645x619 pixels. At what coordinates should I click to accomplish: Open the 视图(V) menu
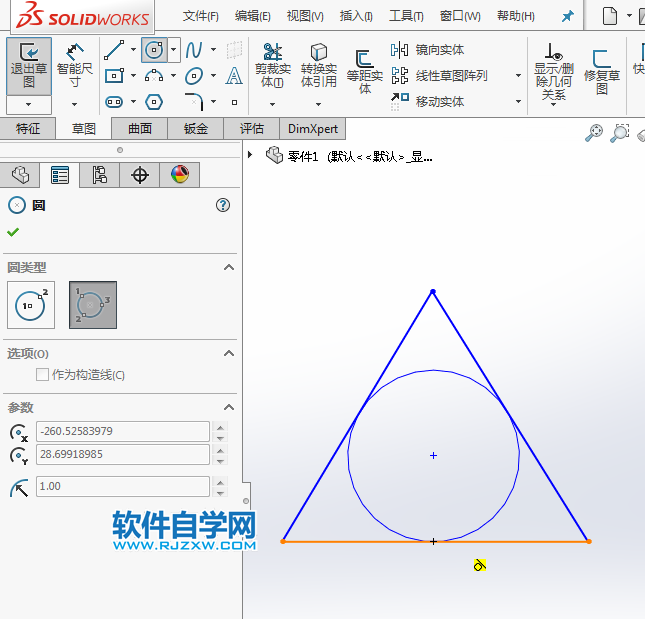click(x=305, y=16)
